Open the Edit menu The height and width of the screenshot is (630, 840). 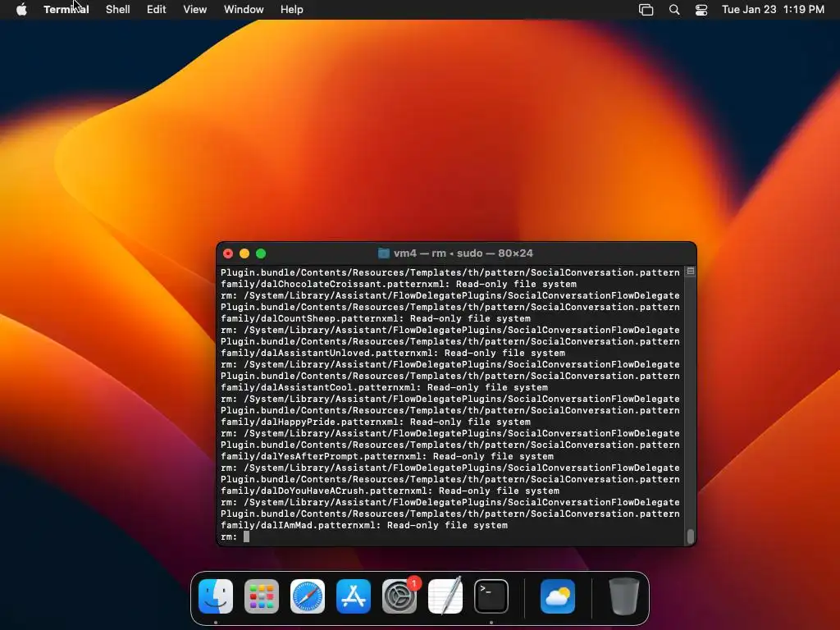click(157, 10)
